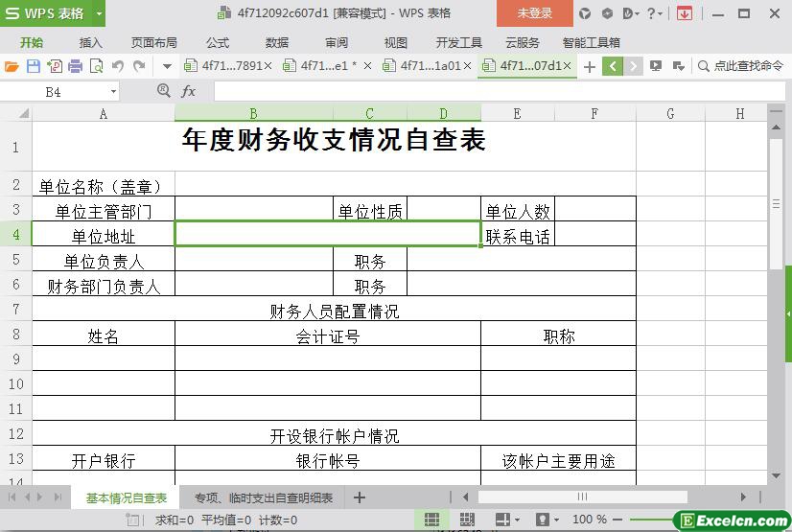The image size is (792, 532).
Task: Open the 插入 ribbon tab
Action: coord(90,42)
